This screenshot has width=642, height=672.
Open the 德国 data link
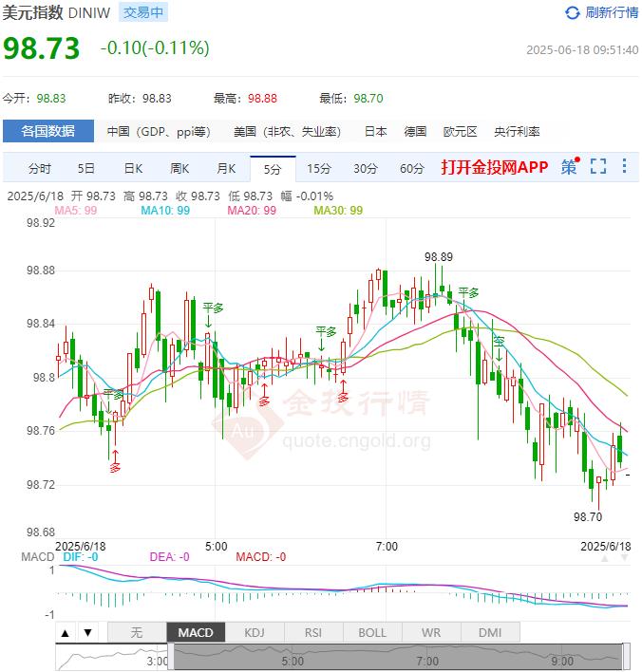point(415,132)
